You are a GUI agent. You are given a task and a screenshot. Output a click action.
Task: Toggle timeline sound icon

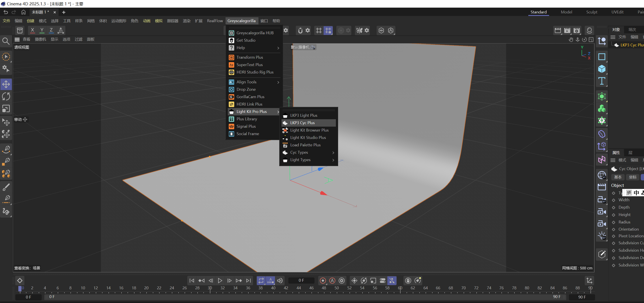[280, 281]
